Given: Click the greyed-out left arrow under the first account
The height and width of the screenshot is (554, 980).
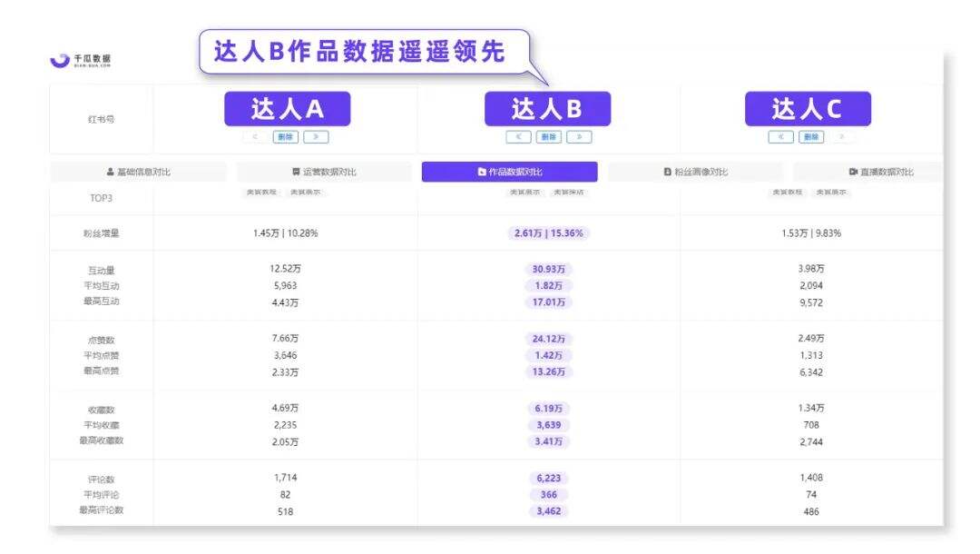Looking at the screenshot, I should (255, 137).
